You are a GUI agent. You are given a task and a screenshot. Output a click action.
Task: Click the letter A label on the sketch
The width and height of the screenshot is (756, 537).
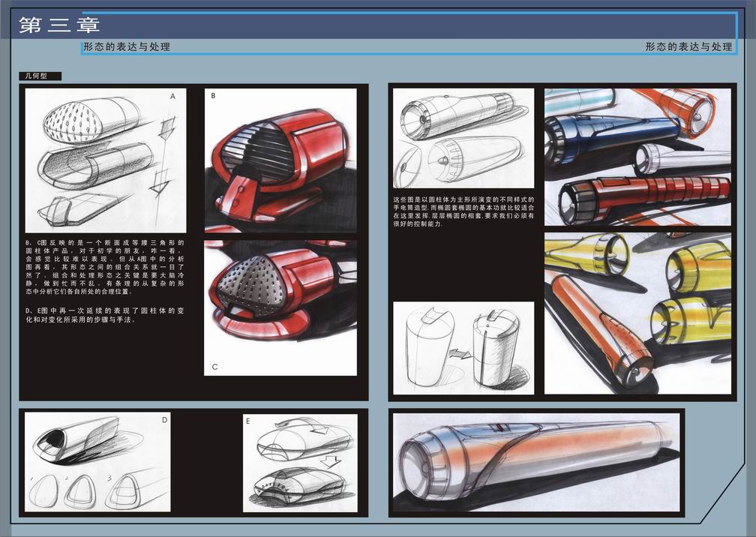[x=173, y=97]
